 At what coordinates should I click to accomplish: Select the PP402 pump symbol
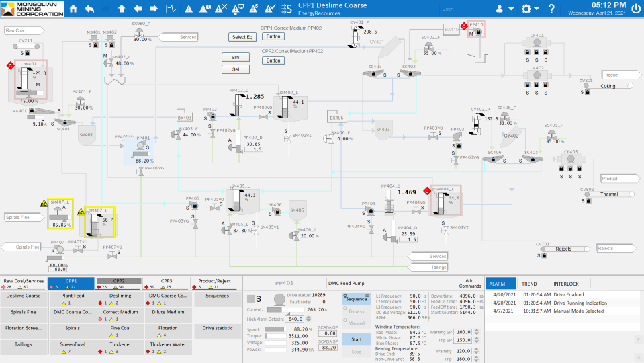[212, 116]
